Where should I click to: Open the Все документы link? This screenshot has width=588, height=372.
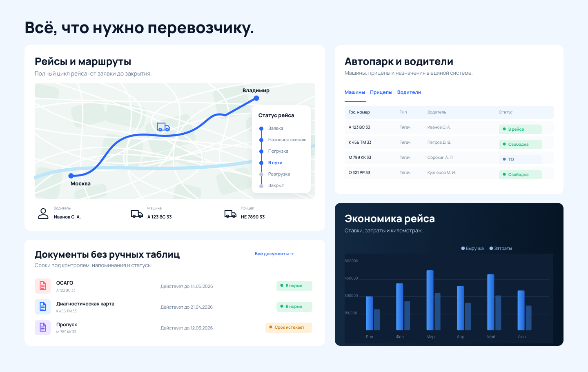click(274, 254)
